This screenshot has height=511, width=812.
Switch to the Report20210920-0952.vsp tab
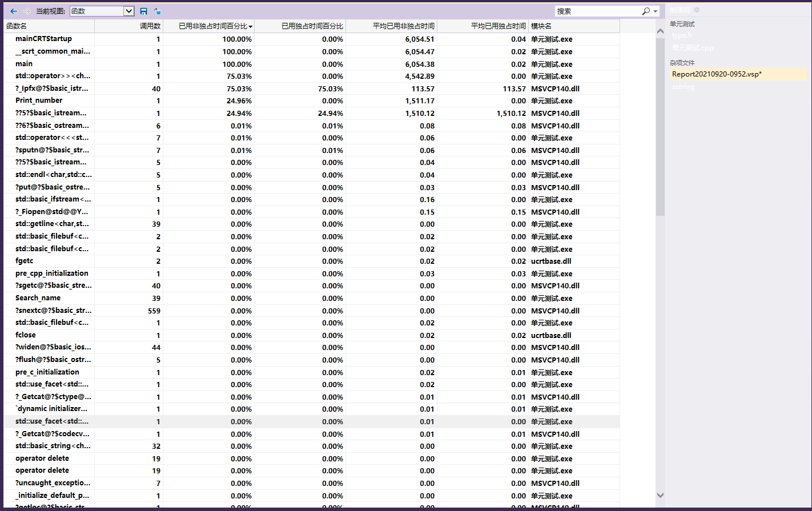tap(738, 74)
